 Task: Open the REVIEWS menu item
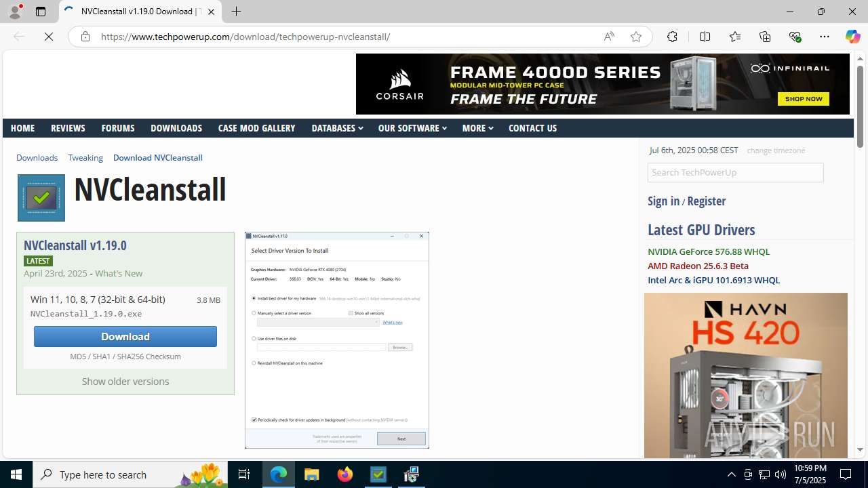pos(68,128)
